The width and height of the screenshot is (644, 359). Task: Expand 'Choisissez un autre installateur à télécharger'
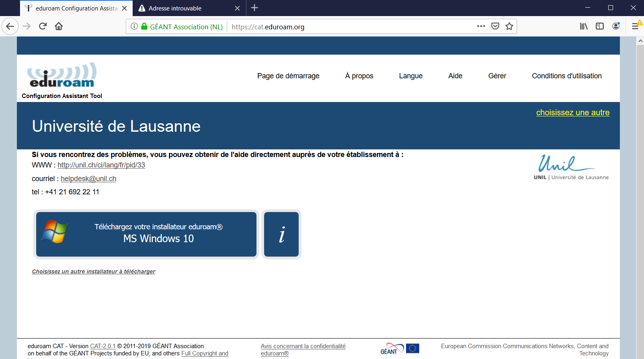(94, 271)
